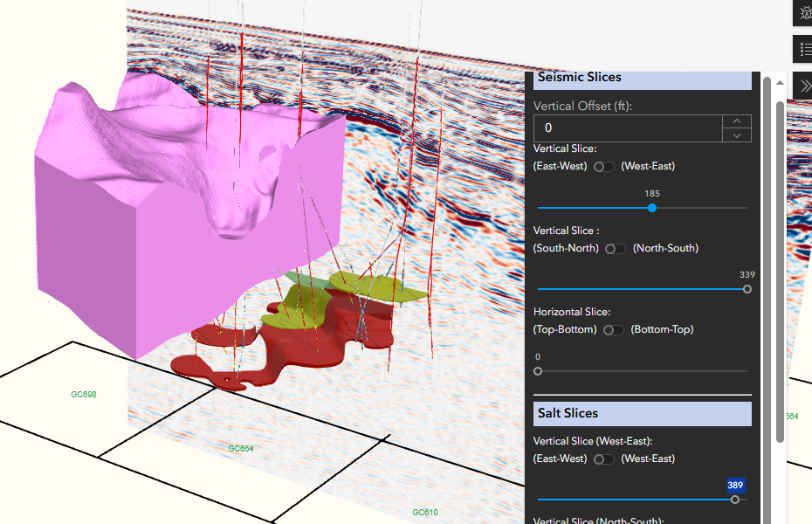
Task: Click the Vertical Offset down arrow
Action: [736, 135]
